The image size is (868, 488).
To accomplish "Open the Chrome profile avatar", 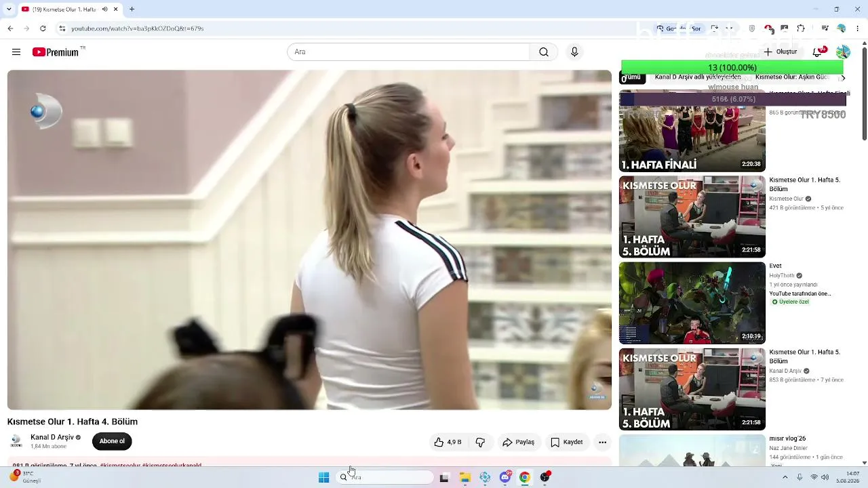I will pos(841,28).
